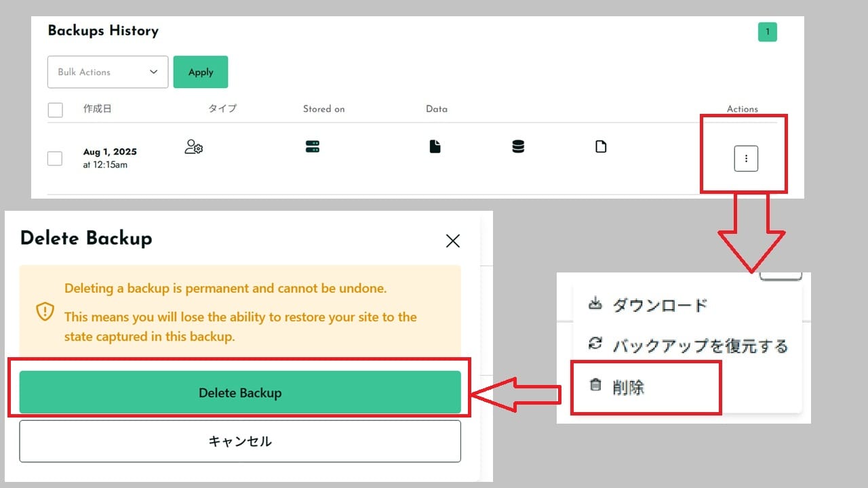Click the 作成日 column header
The image size is (868, 488).
click(97, 108)
